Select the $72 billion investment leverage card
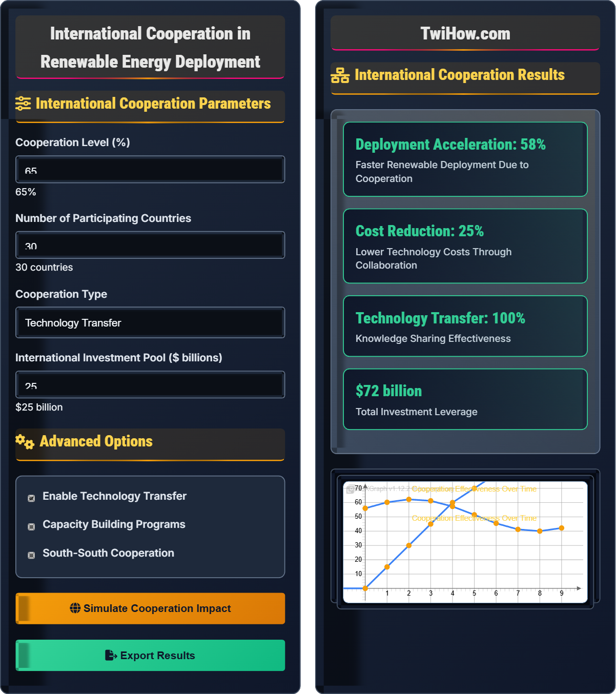 pos(465,399)
